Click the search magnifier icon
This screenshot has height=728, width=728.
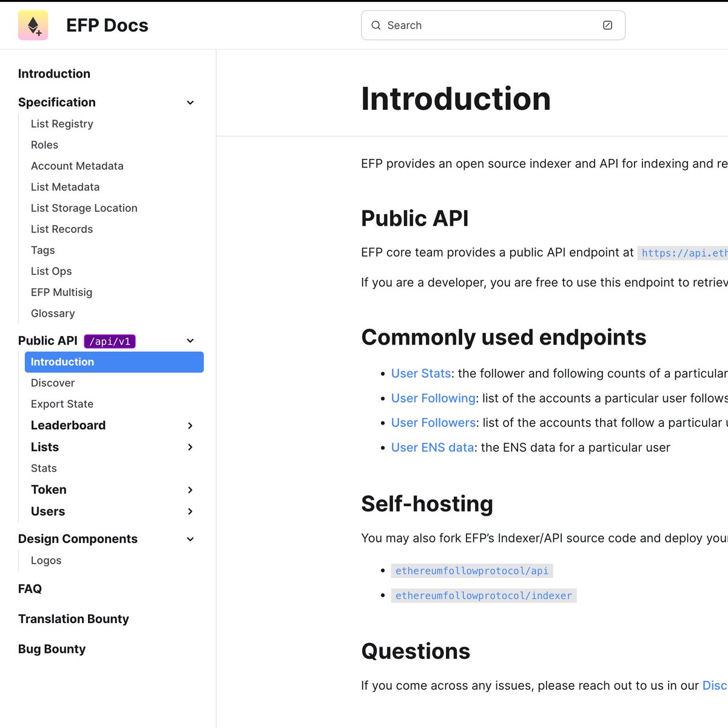tap(376, 25)
